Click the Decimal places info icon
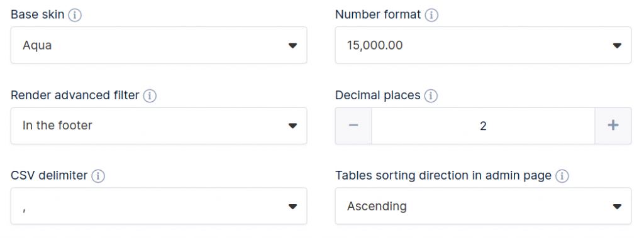This screenshot has width=644, height=238. coord(431,96)
